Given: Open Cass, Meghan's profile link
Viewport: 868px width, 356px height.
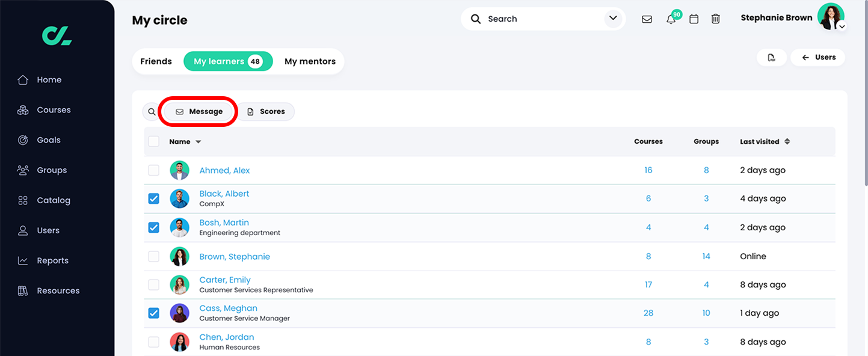Looking at the screenshot, I should pyautogui.click(x=228, y=307).
